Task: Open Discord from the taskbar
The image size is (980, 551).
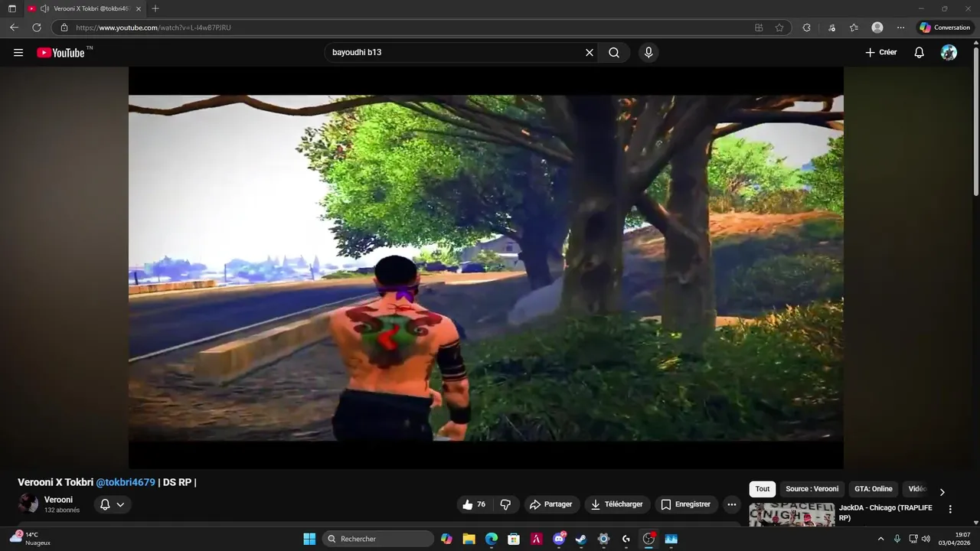Action: 559,539
